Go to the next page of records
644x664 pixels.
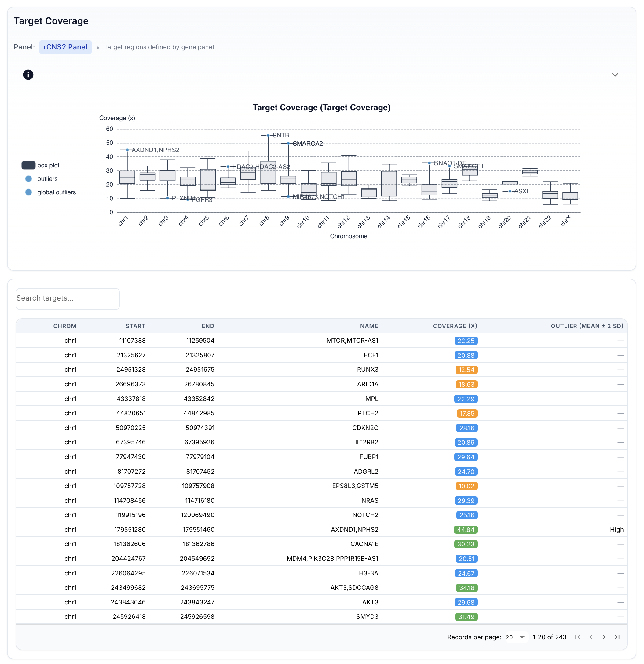604,637
